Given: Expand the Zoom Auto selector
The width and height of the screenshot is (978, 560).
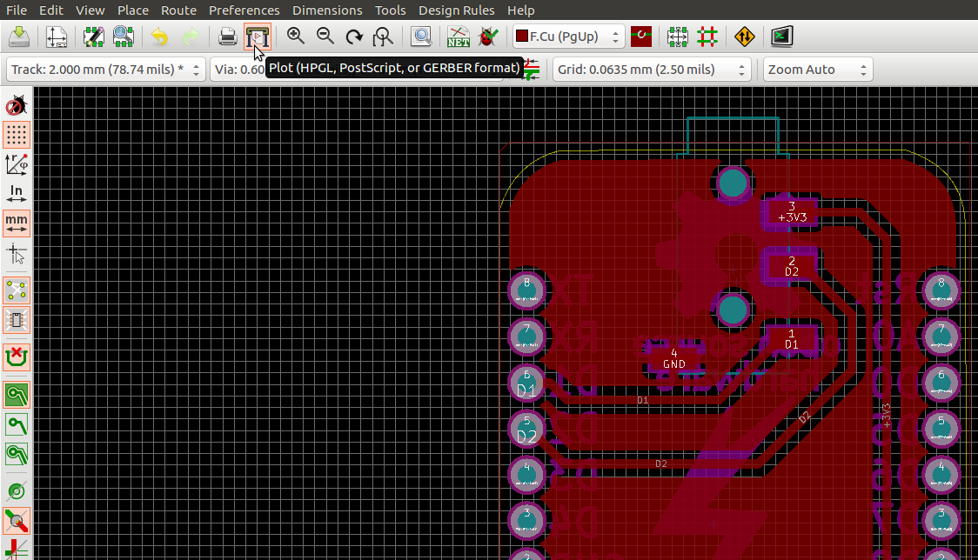Looking at the screenshot, I should 816,69.
